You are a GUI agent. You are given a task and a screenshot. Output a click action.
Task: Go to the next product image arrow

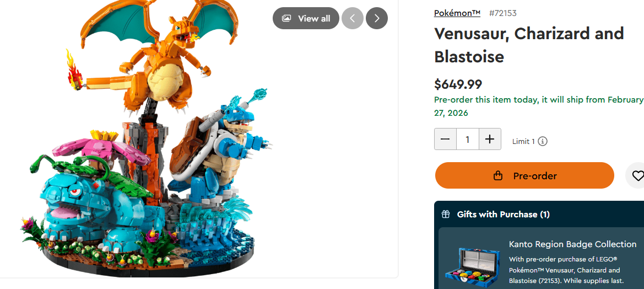tap(377, 19)
